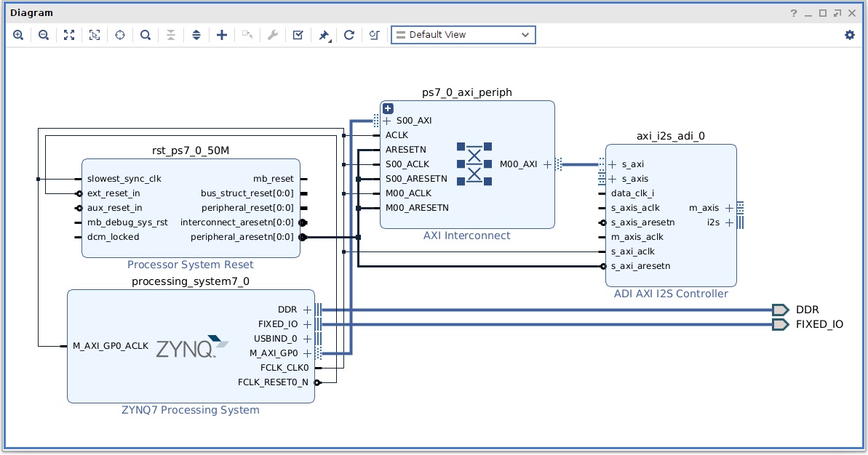Expand the M00_AXI interface port
The image size is (868, 455).
tap(547, 164)
